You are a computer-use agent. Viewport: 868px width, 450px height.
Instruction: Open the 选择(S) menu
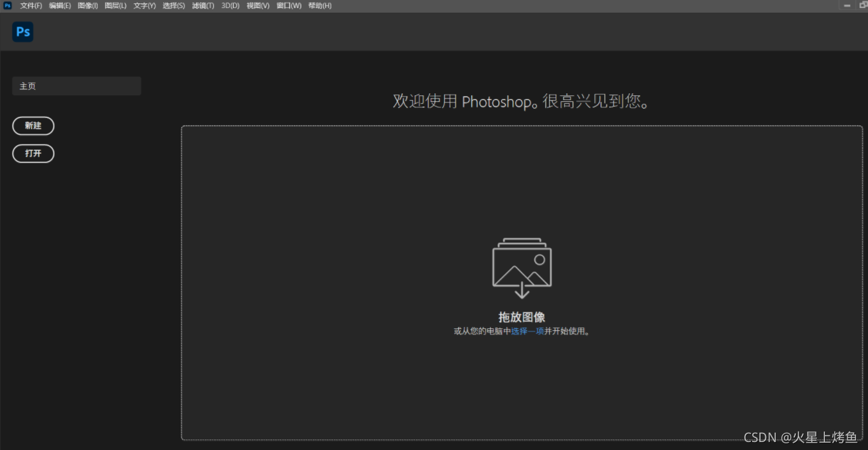pyautogui.click(x=173, y=5)
